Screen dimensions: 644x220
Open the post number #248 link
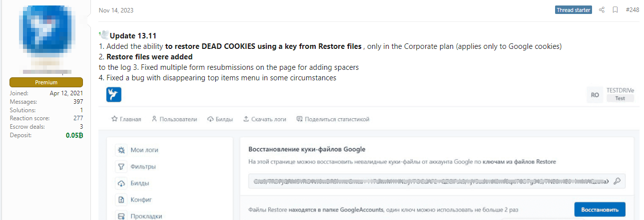632,10
